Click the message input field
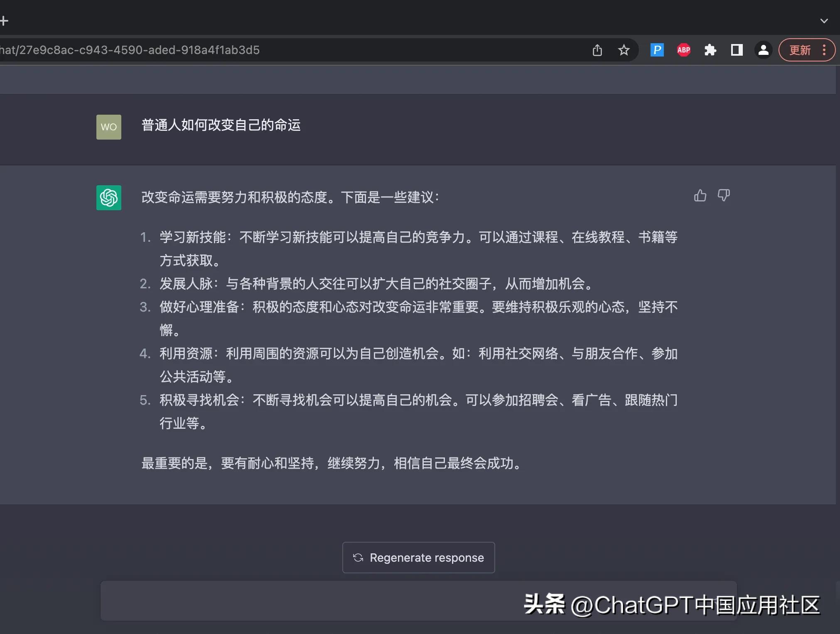The height and width of the screenshot is (634, 840). pos(291,601)
